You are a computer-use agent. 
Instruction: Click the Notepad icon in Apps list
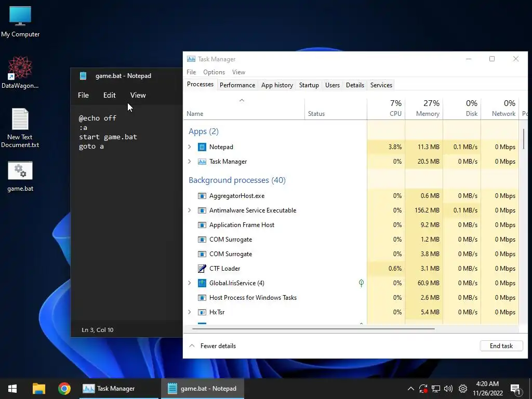pos(202,147)
